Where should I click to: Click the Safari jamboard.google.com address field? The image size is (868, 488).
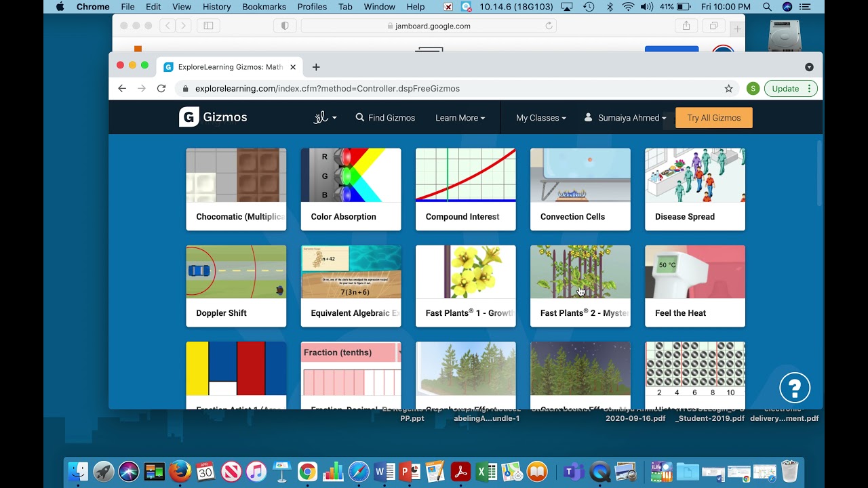coord(429,26)
